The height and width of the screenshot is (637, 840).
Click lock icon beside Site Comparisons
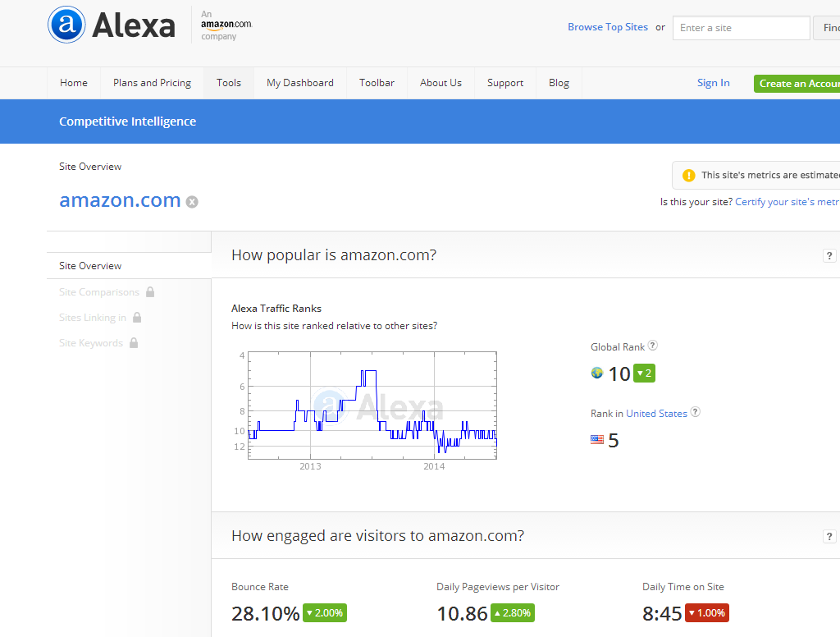tap(150, 291)
